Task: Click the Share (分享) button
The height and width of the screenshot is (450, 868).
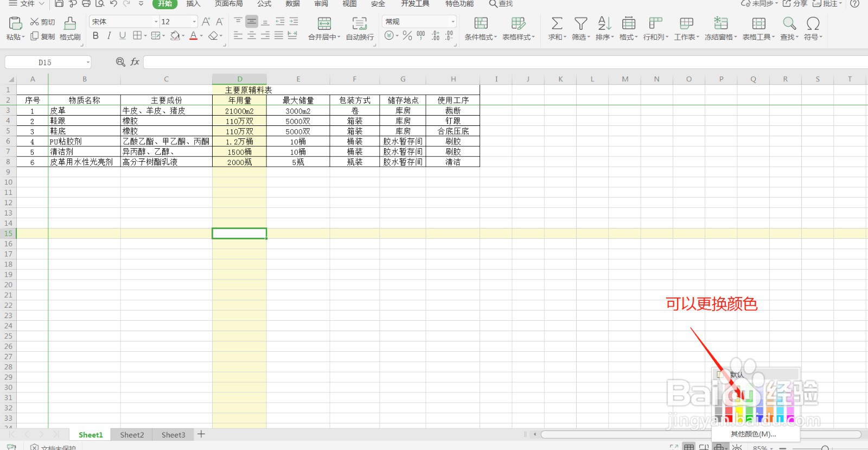Action: (795, 3)
